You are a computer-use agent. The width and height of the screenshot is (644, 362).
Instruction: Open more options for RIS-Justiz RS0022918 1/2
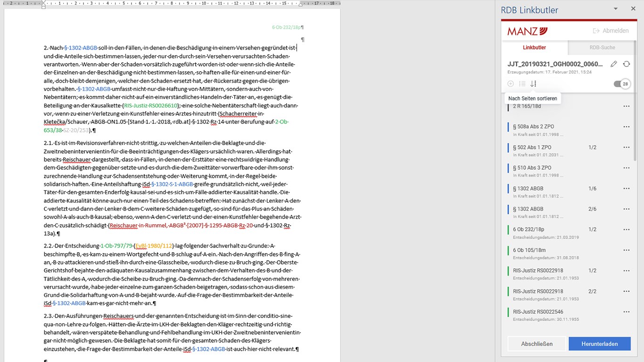coord(626,271)
